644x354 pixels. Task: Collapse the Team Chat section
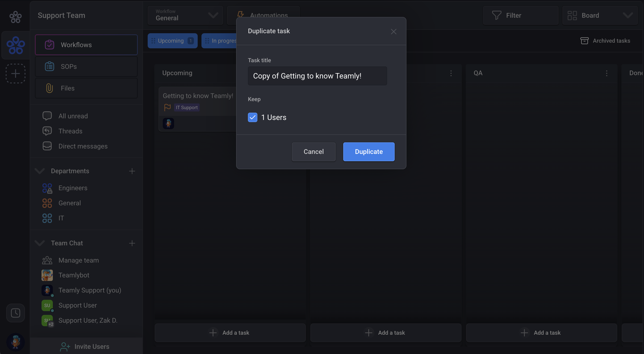pos(39,243)
